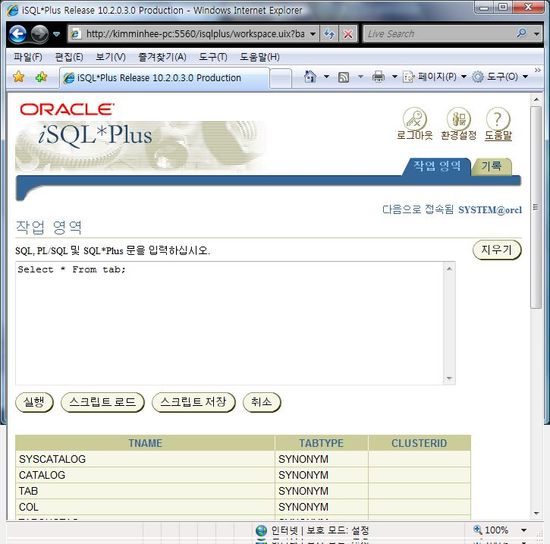The width and height of the screenshot is (550, 544).
Task: Click the 실행 execute button
Action: point(34,402)
